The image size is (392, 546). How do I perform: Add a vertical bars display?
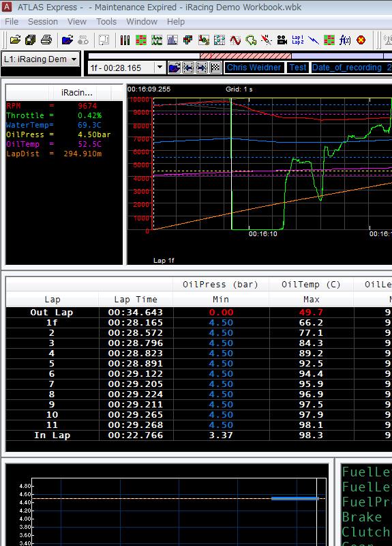pyautogui.click(x=125, y=40)
